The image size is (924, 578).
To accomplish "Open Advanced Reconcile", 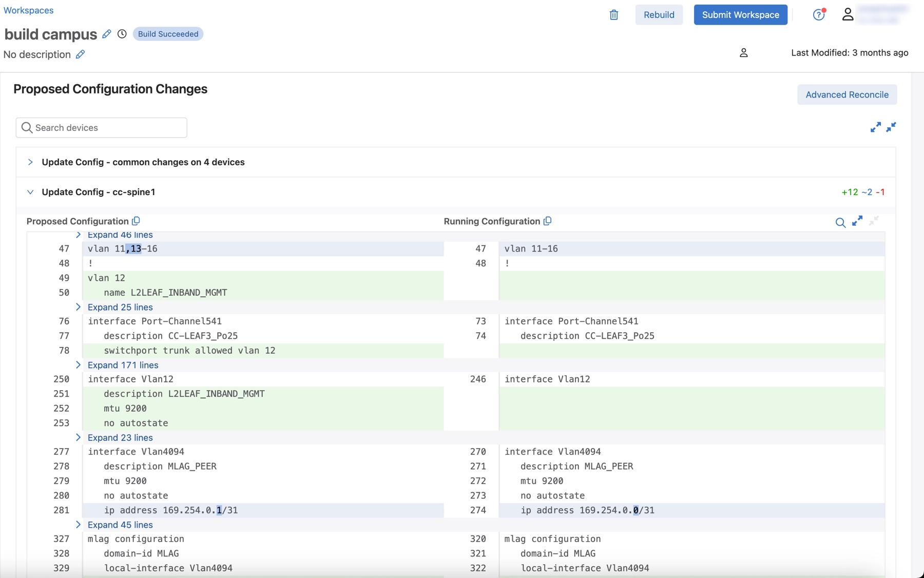I will point(846,94).
